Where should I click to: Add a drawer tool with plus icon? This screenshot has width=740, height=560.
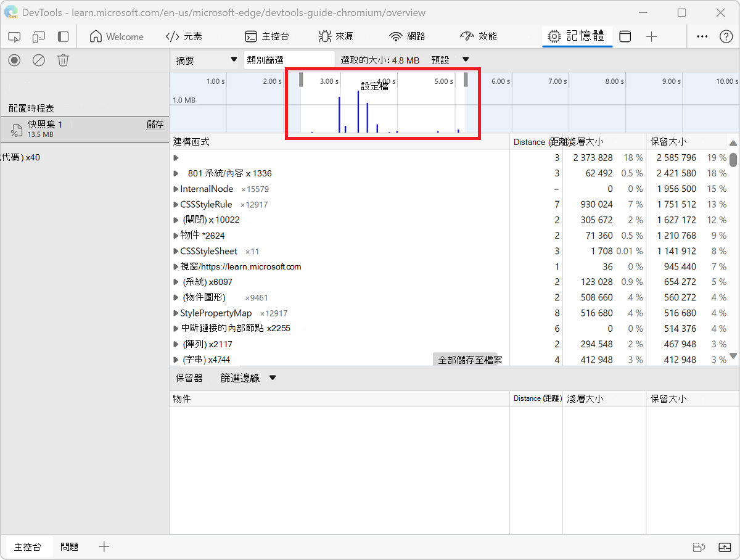tap(104, 546)
